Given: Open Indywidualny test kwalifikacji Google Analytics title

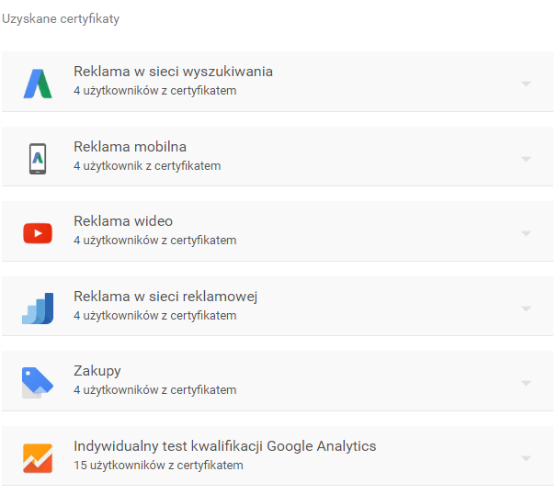Looking at the screenshot, I should [x=225, y=446].
